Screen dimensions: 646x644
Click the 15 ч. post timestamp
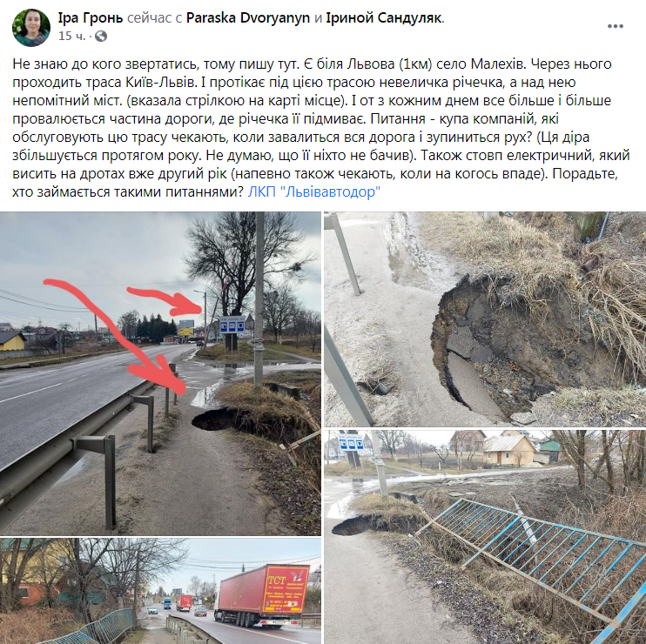point(72,37)
